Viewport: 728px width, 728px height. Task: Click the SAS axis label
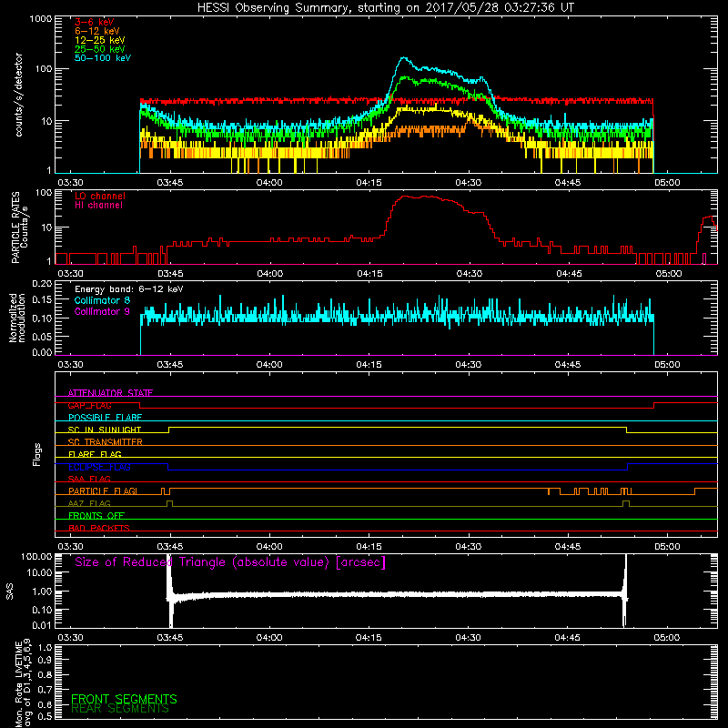pyautogui.click(x=9, y=591)
